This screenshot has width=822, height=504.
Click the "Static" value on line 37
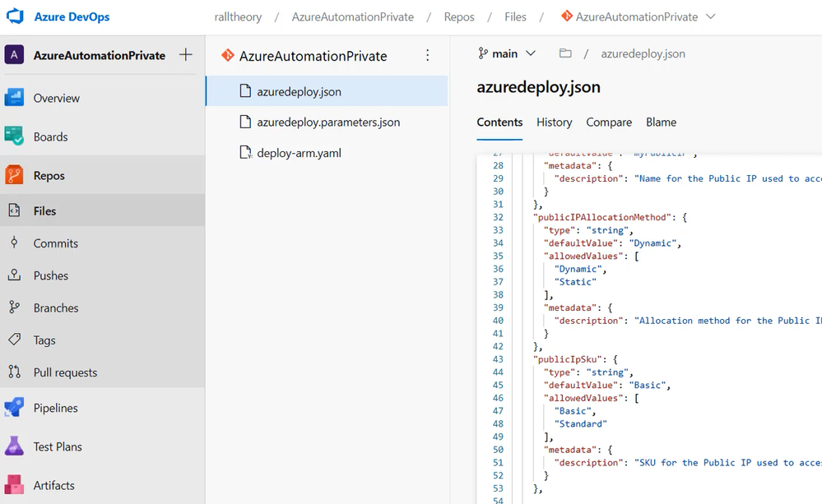point(576,282)
